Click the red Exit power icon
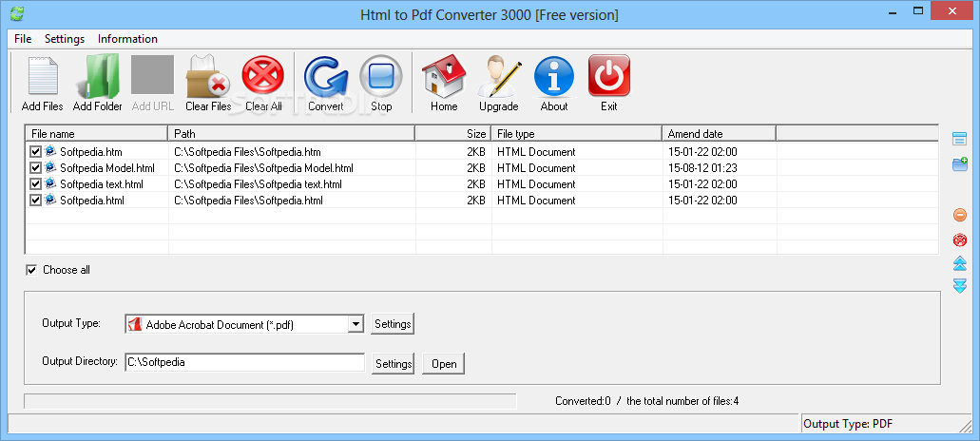Screen dimensions: 980x441 (x=608, y=76)
